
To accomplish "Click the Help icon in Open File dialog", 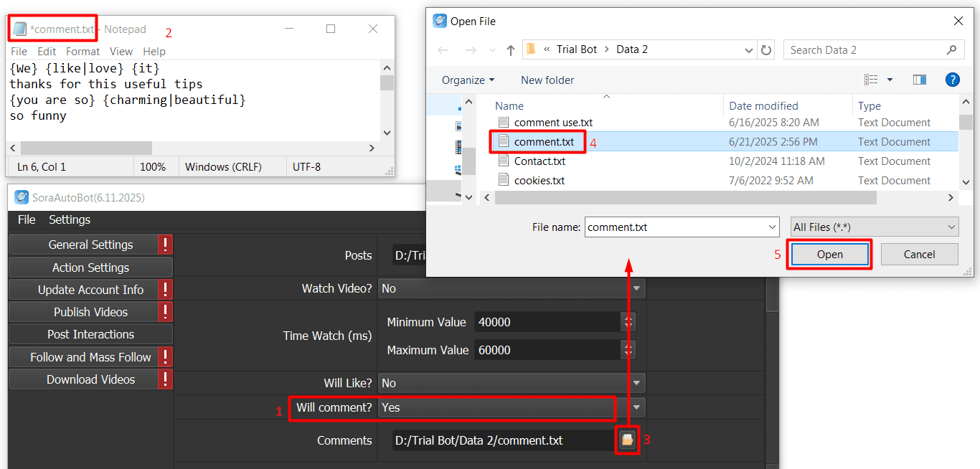I will tap(952, 80).
